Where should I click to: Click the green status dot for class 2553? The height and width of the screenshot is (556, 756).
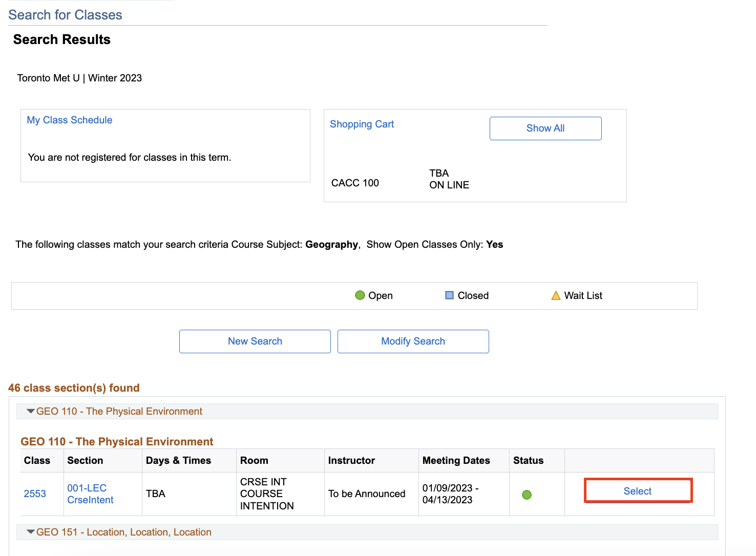527,495
